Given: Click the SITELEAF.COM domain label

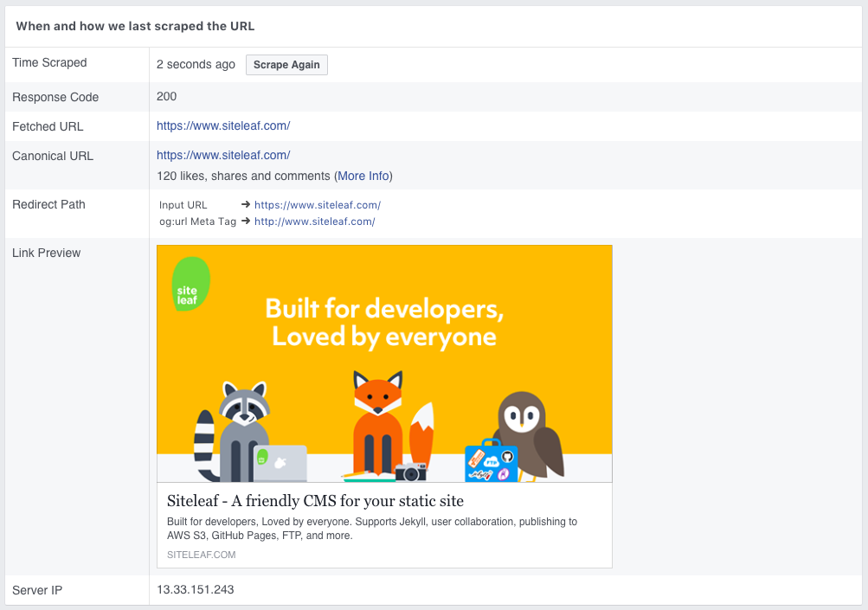Looking at the screenshot, I should click(x=201, y=555).
